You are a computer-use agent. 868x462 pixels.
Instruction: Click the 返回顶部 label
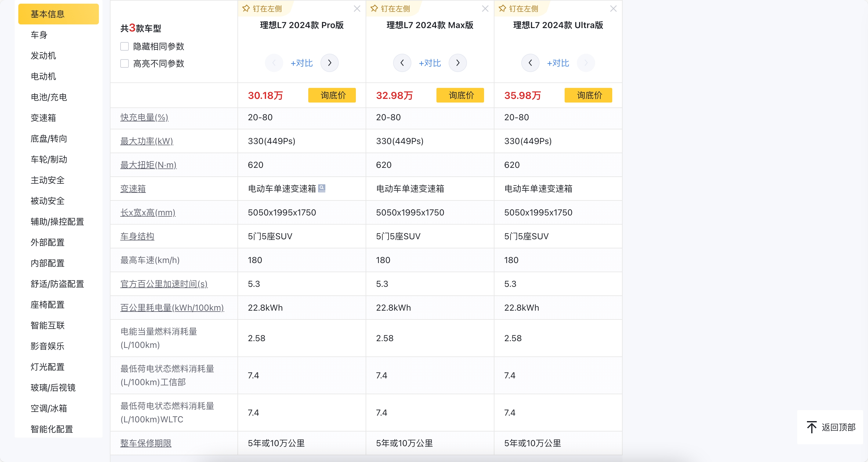click(x=838, y=427)
